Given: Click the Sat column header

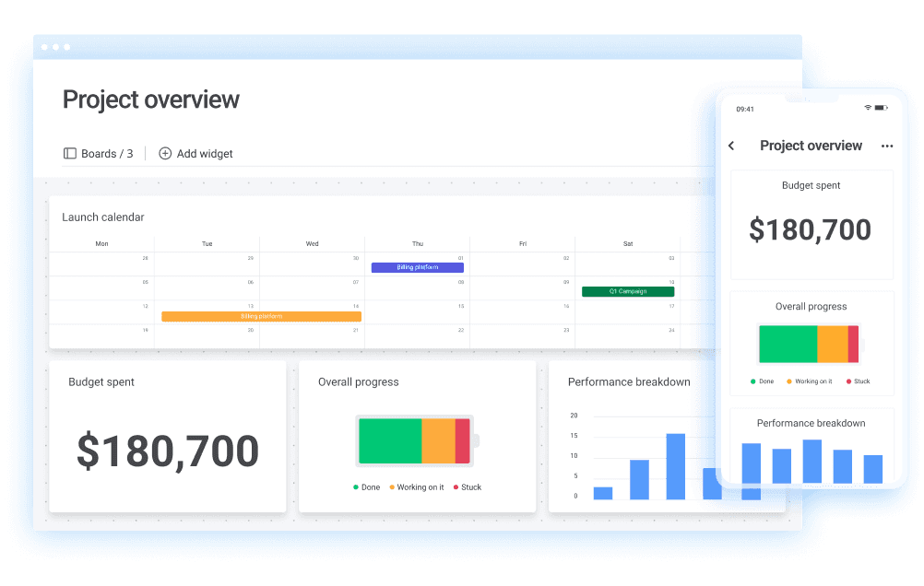Looking at the screenshot, I should tap(628, 244).
